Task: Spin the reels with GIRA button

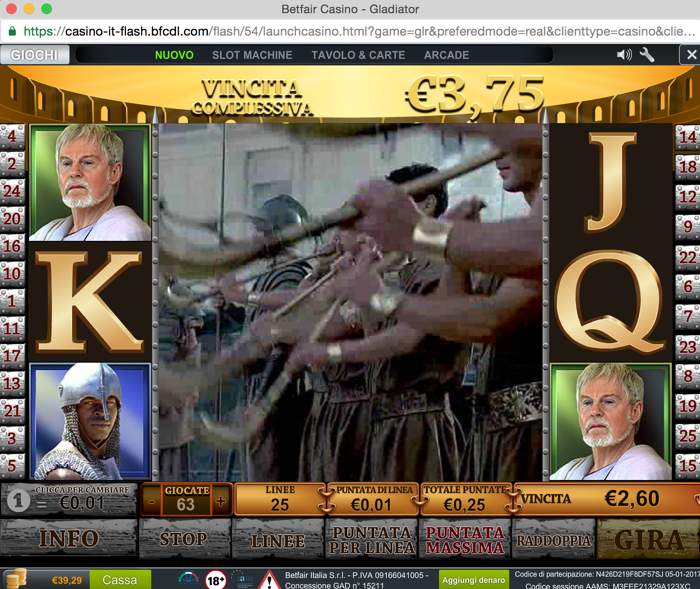Action: point(649,540)
